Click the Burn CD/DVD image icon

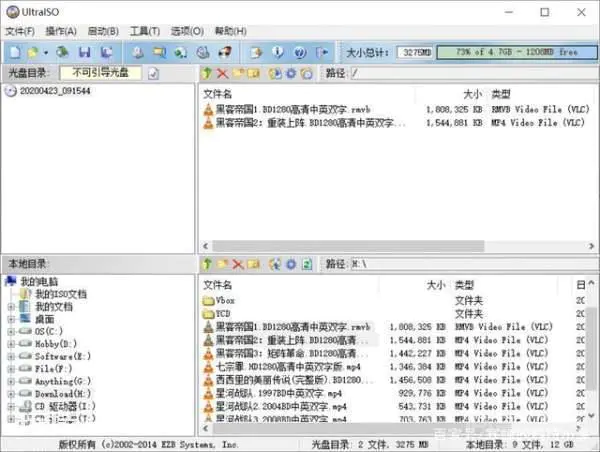pos(225,52)
